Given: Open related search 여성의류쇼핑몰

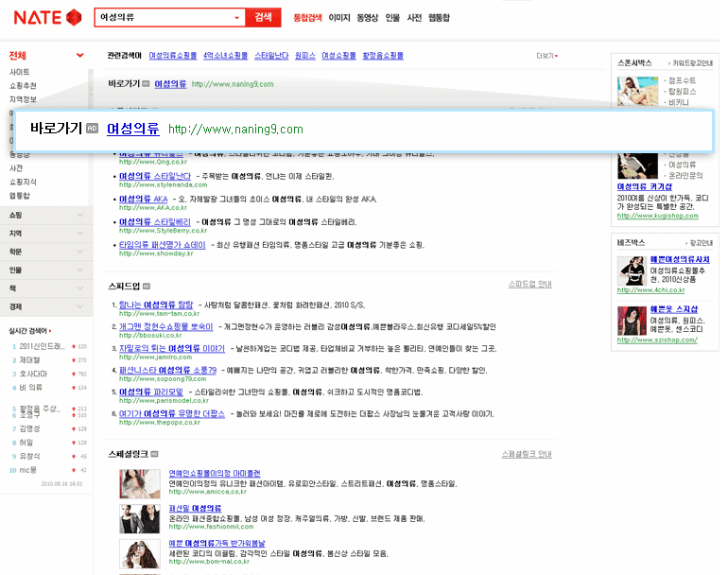Looking at the screenshot, I should (173, 56).
